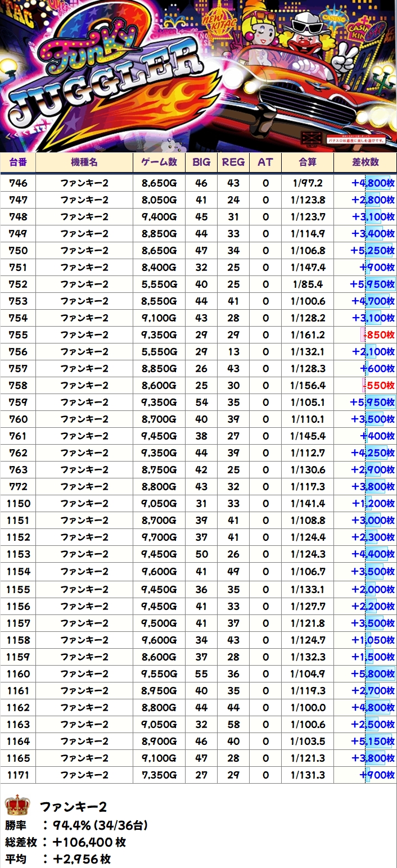Viewport: 397px width, 868px height.
Task: Click the 勝率 94.4% summary line
Action: tap(76, 825)
